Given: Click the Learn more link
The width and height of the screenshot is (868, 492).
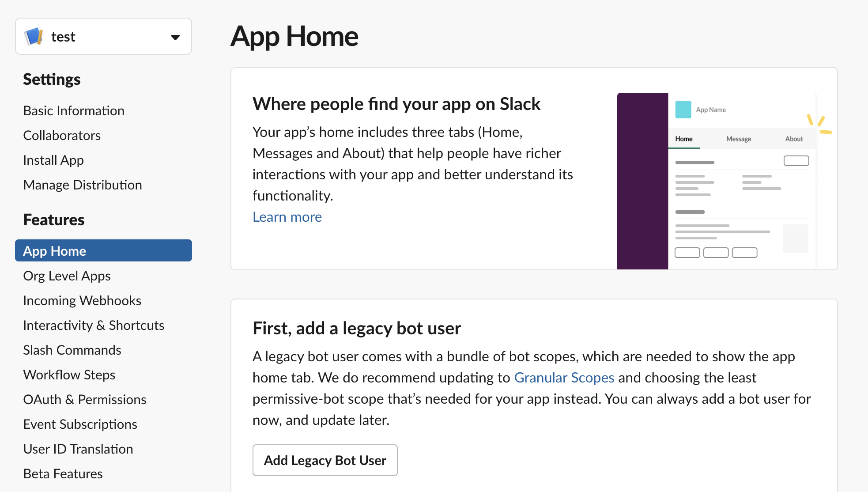Looking at the screenshot, I should (287, 217).
